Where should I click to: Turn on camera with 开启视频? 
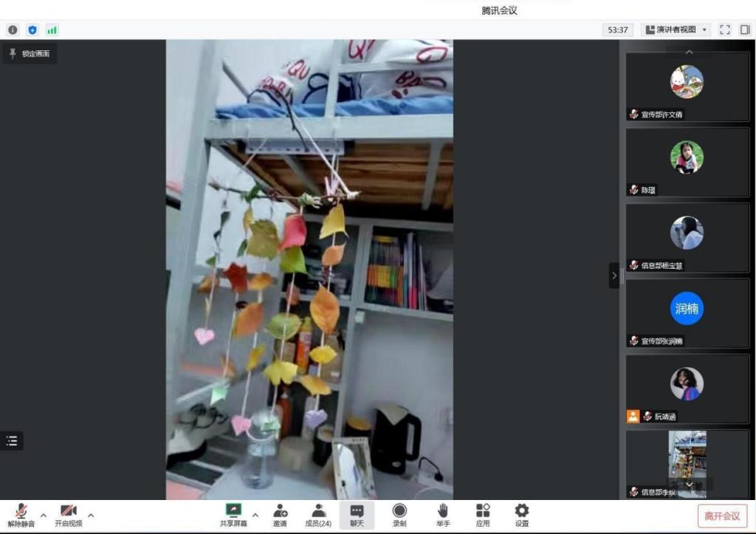tap(68, 515)
